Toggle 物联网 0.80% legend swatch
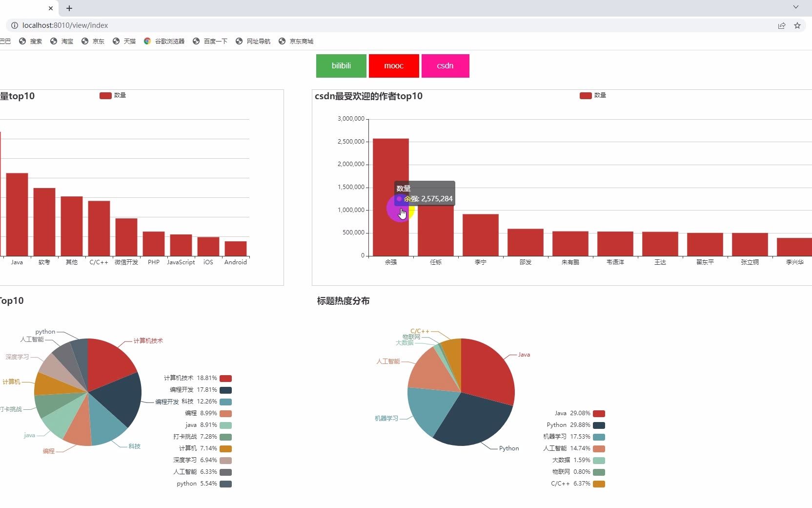Viewport: 812px width, 508px height. [x=599, y=472]
